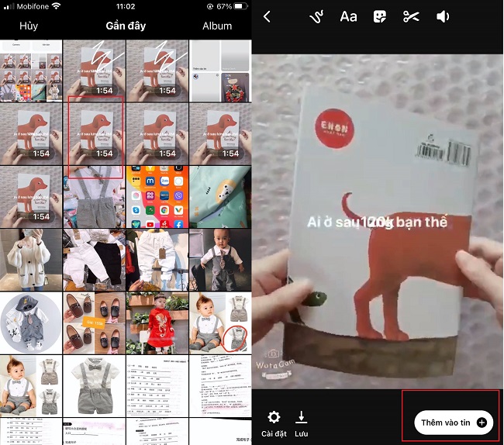Tap the video preview in story editor
This screenshot has width=504, height=445.
point(378,222)
